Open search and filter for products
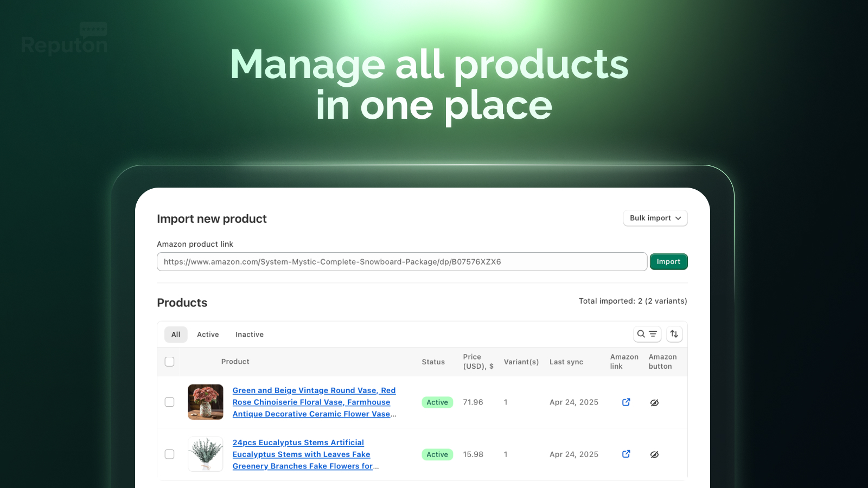The image size is (868, 488). (x=647, y=334)
